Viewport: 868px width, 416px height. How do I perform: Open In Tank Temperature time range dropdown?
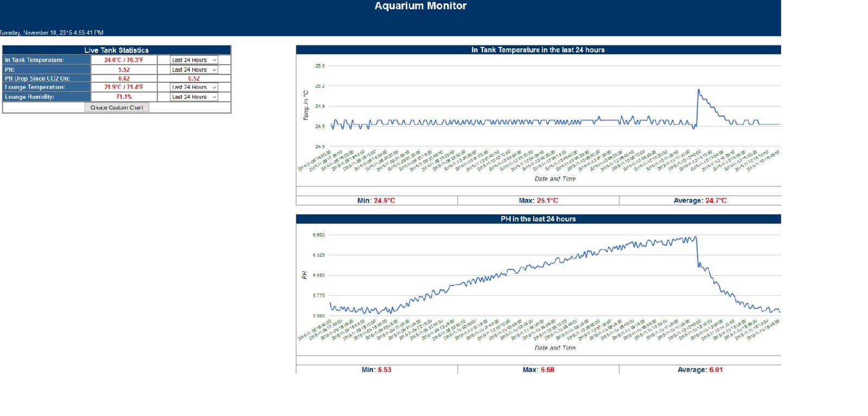(x=194, y=60)
